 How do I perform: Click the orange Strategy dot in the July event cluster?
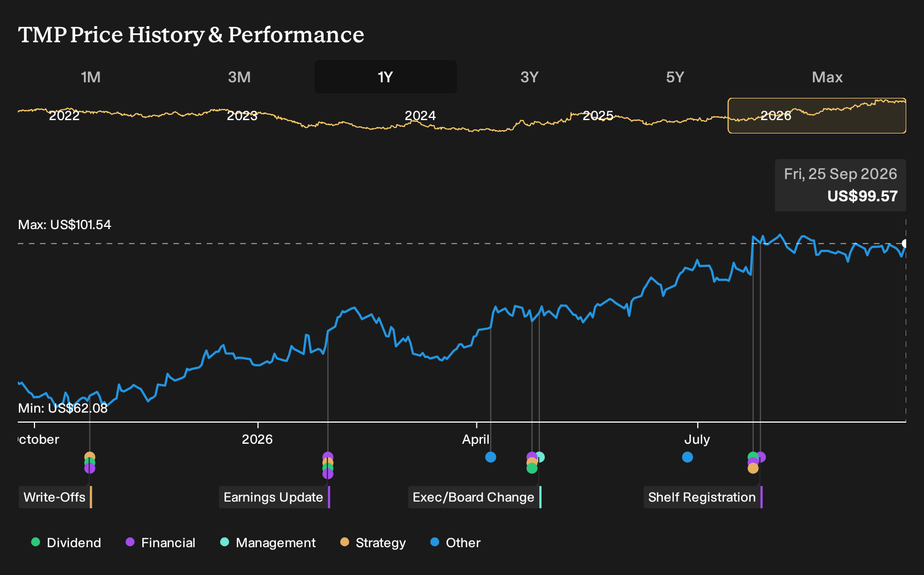[753, 468]
